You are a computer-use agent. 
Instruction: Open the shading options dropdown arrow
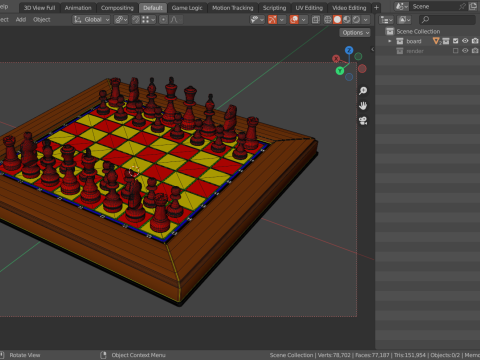[x=366, y=20]
